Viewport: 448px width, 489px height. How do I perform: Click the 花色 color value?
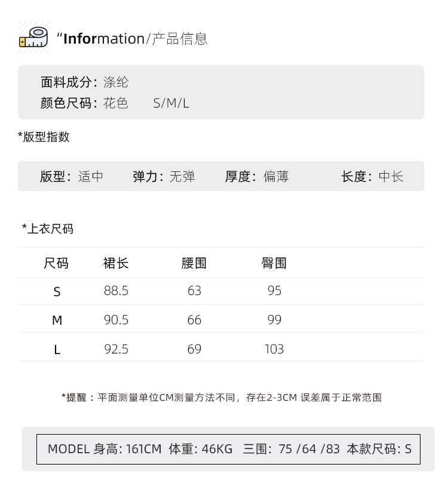click(x=116, y=103)
